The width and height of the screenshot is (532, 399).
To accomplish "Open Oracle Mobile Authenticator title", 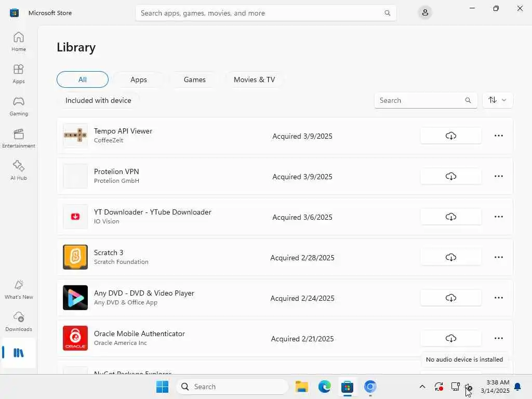I will (139, 334).
